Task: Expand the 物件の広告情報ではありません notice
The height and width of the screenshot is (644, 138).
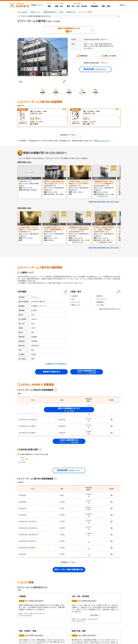Action: (69, 16)
